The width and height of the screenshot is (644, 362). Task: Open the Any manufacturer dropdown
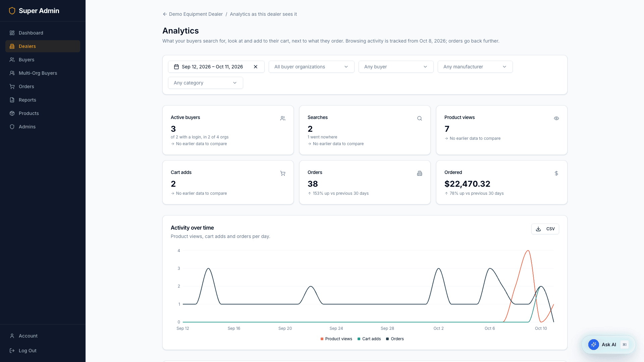[x=475, y=67]
